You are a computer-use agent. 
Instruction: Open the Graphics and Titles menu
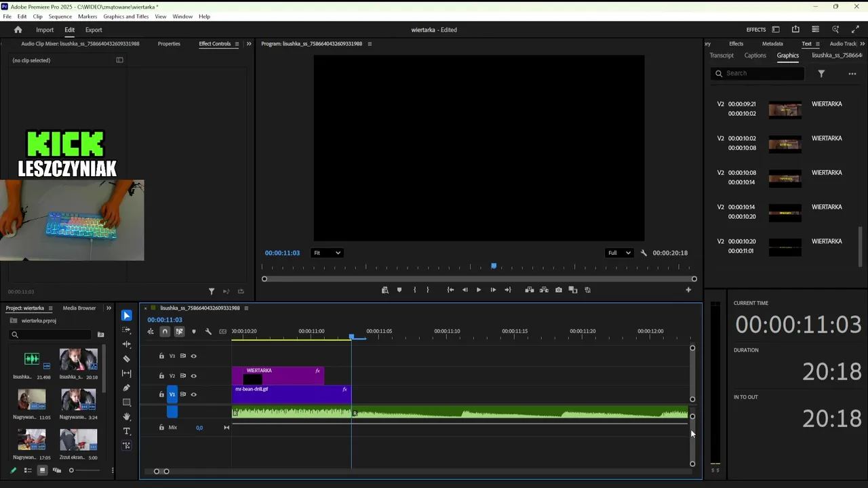click(x=126, y=16)
